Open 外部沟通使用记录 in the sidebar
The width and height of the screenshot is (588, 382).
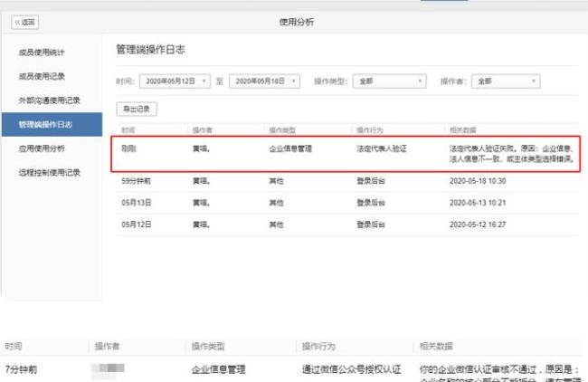[49, 100]
